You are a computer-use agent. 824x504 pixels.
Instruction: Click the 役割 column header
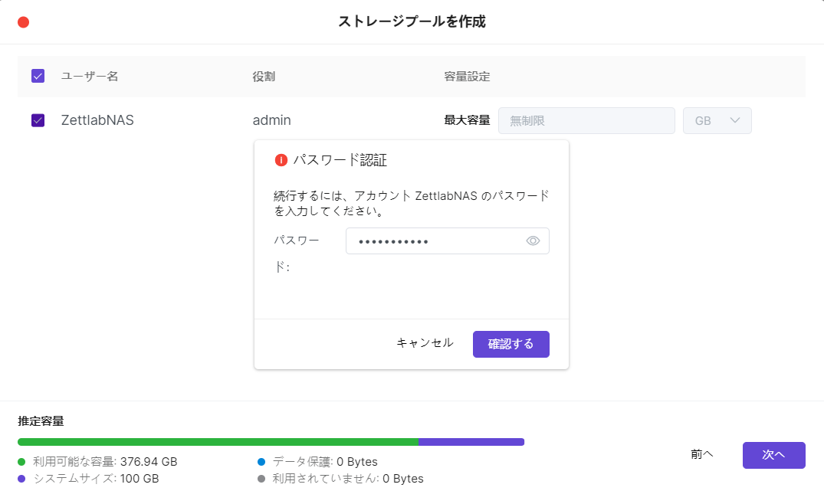264,77
